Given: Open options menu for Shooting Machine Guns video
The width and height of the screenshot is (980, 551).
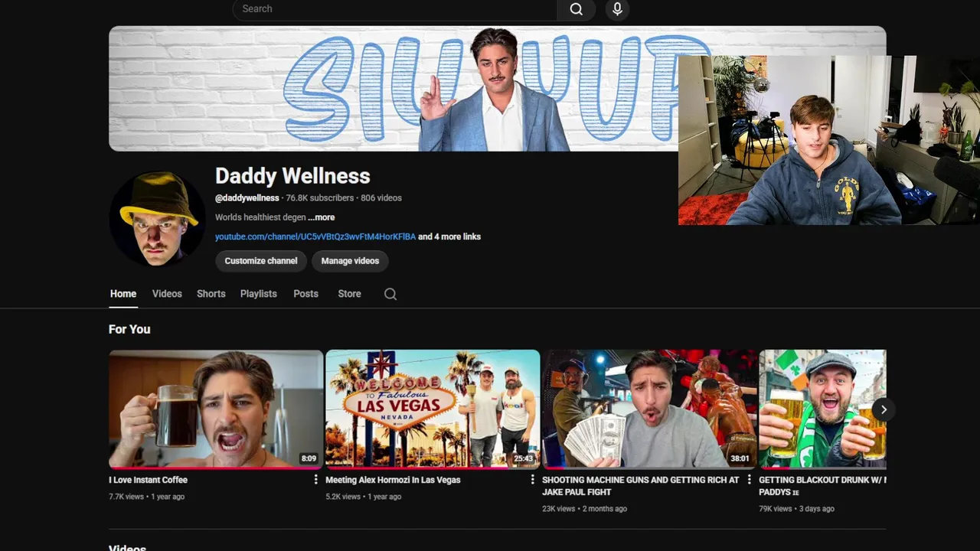Looking at the screenshot, I should pyautogui.click(x=749, y=479).
